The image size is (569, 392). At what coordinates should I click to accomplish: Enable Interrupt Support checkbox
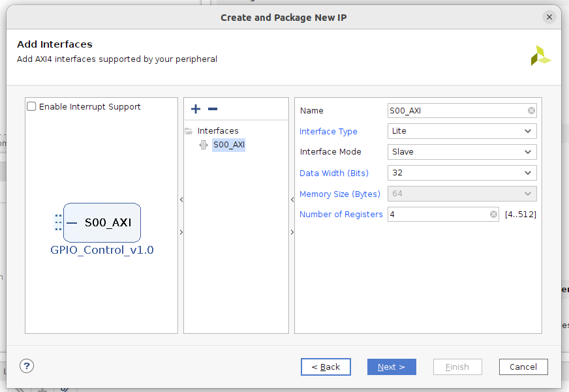[31, 107]
